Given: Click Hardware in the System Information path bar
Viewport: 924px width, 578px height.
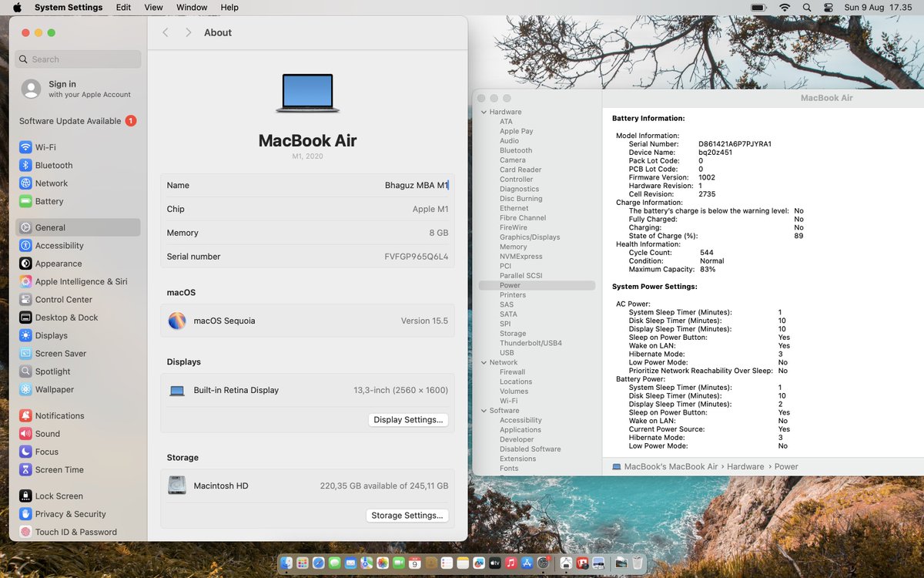Looking at the screenshot, I should 745,466.
